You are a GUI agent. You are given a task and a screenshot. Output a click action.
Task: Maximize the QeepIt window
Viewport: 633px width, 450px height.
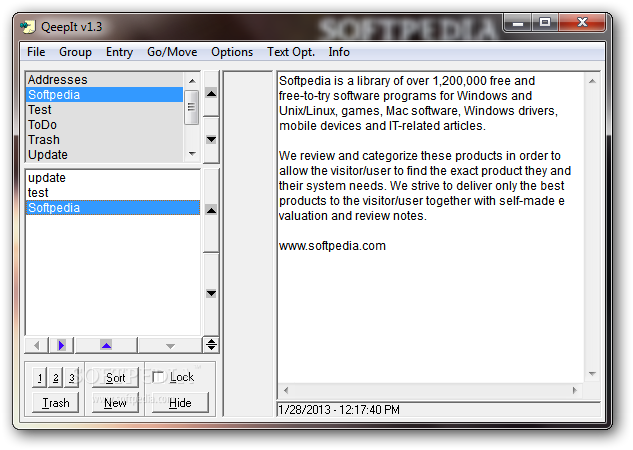(545, 22)
